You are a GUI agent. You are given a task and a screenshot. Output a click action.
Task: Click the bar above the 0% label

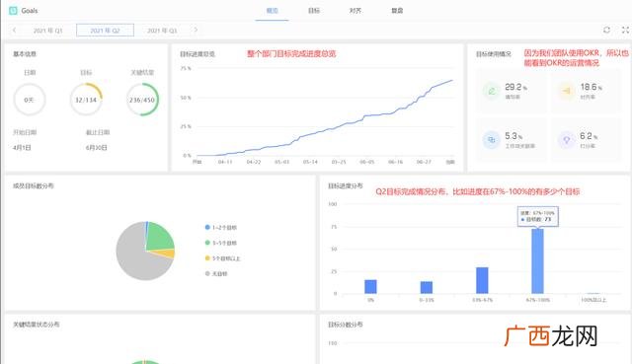click(370, 287)
